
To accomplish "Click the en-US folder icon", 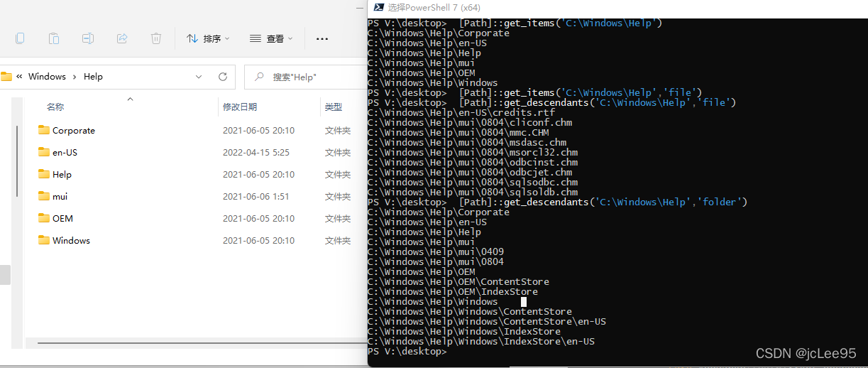I will point(44,152).
